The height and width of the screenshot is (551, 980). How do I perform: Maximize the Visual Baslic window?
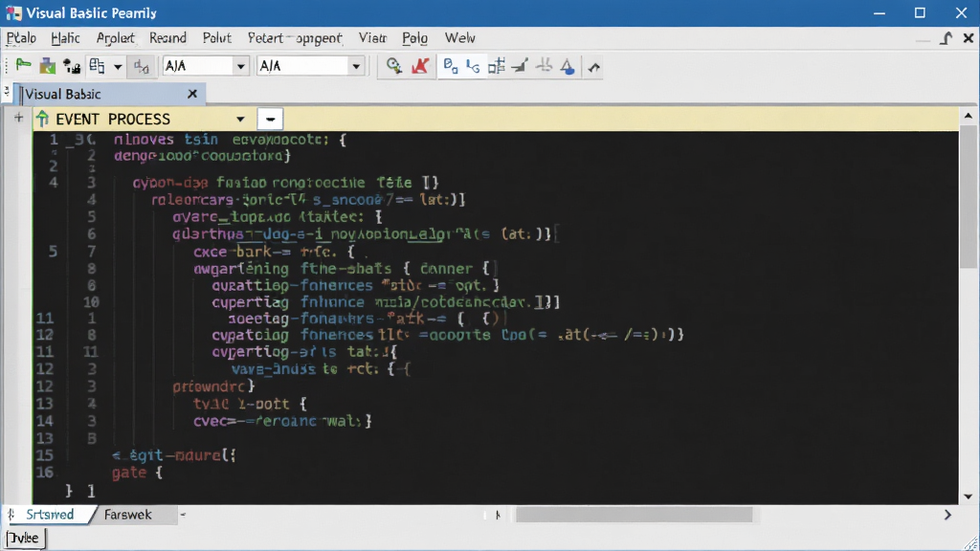[x=920, y=13]
